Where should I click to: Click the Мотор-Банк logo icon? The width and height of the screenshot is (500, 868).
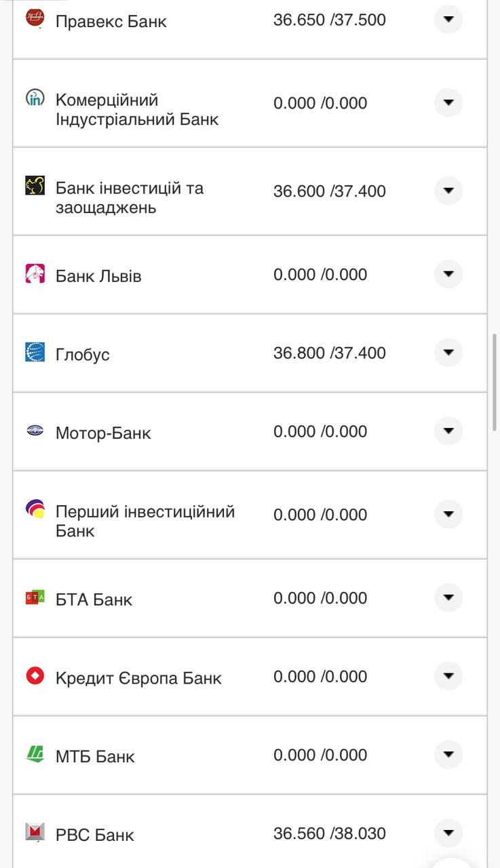tap(35, 431)
